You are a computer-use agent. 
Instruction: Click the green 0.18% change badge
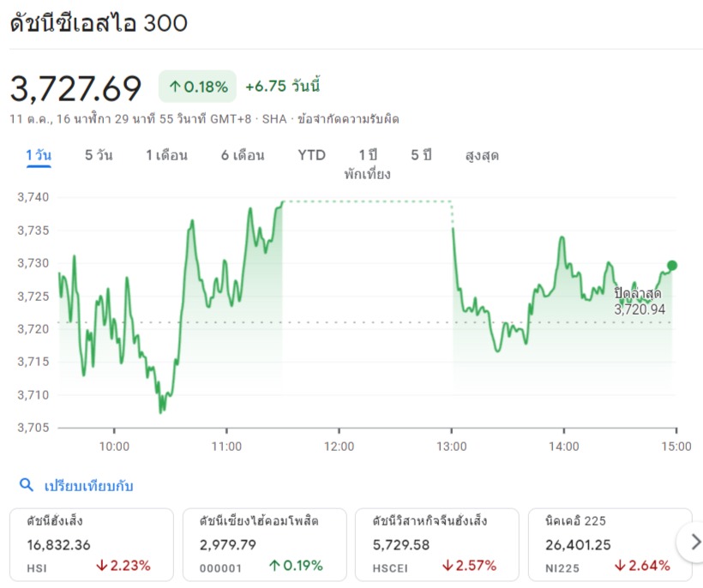[198, 87]
